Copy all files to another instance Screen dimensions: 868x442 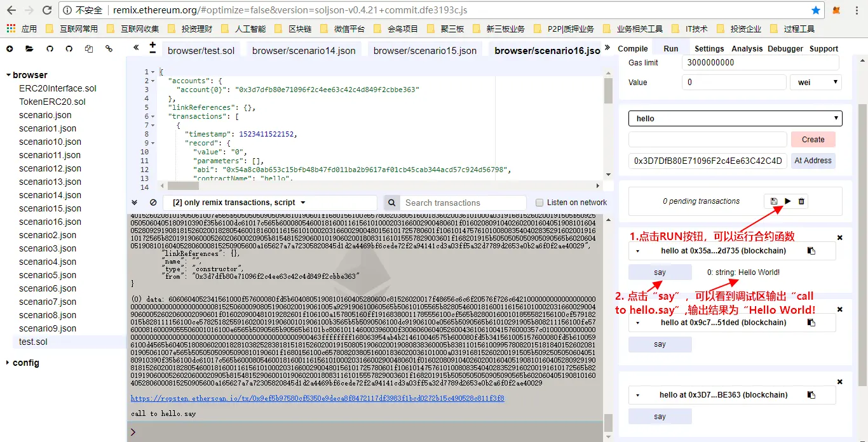pyautogui.click(x=89, y=49)
